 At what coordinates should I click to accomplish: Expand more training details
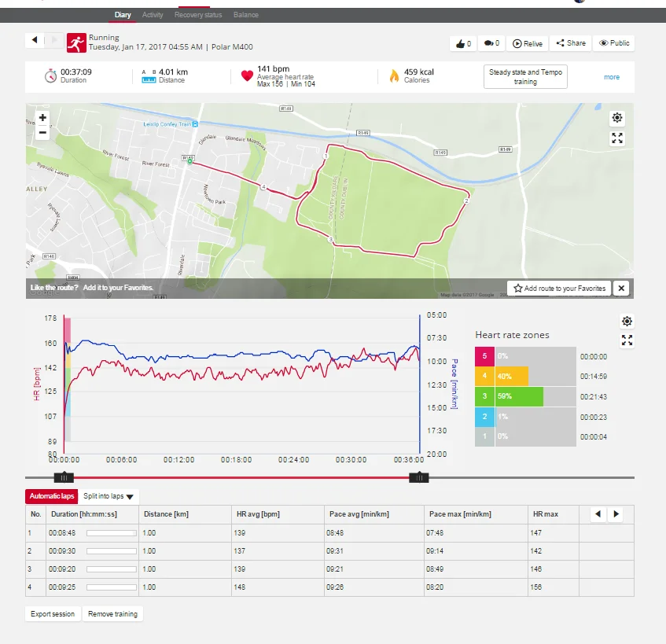point(612,77)
